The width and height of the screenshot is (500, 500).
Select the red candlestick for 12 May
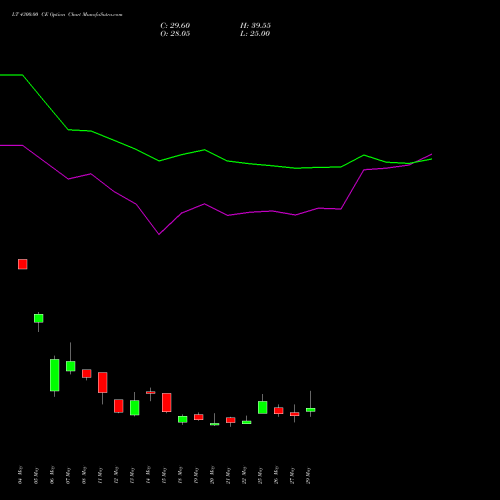pos(119,406)
